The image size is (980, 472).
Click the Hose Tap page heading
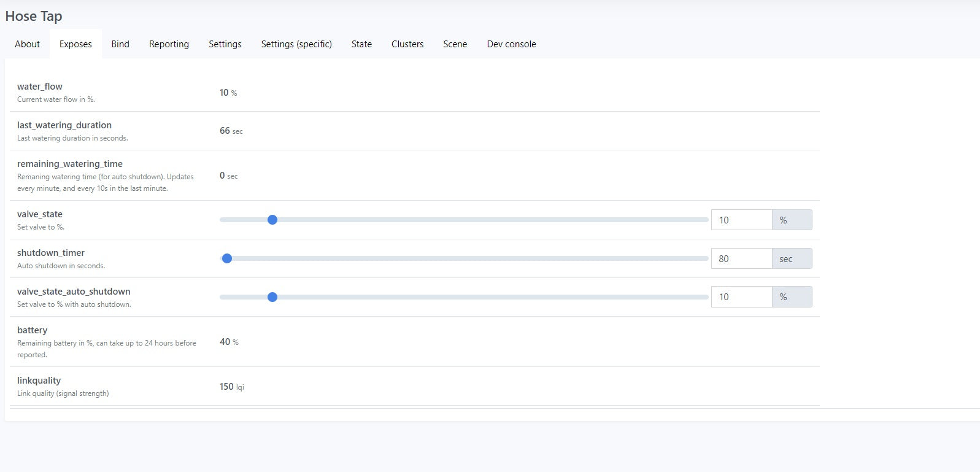click(x=34, y=17)
